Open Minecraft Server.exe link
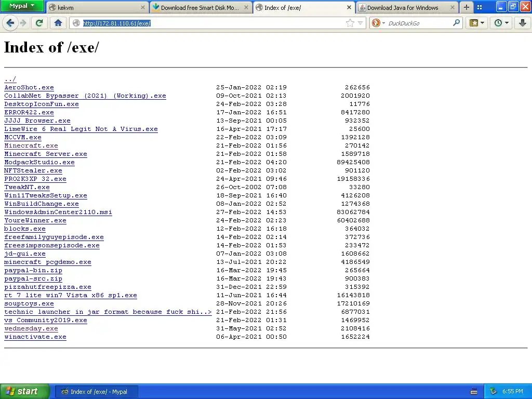Image resolution: width=532 pixels, height=399 pixels. pyautogui.click(x=46, y=154)
